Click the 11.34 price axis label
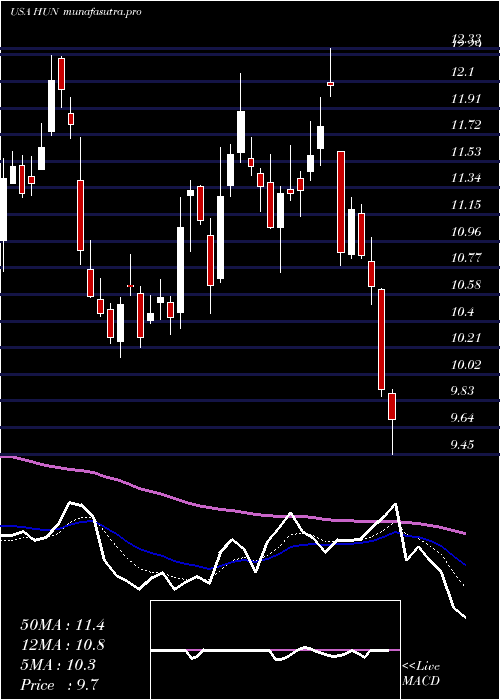 pos(466,178)
